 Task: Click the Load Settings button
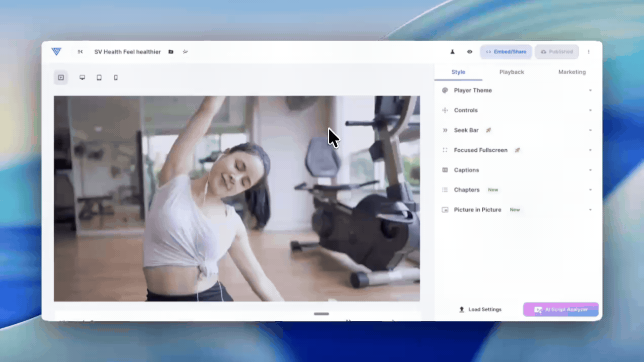[480, 310]
